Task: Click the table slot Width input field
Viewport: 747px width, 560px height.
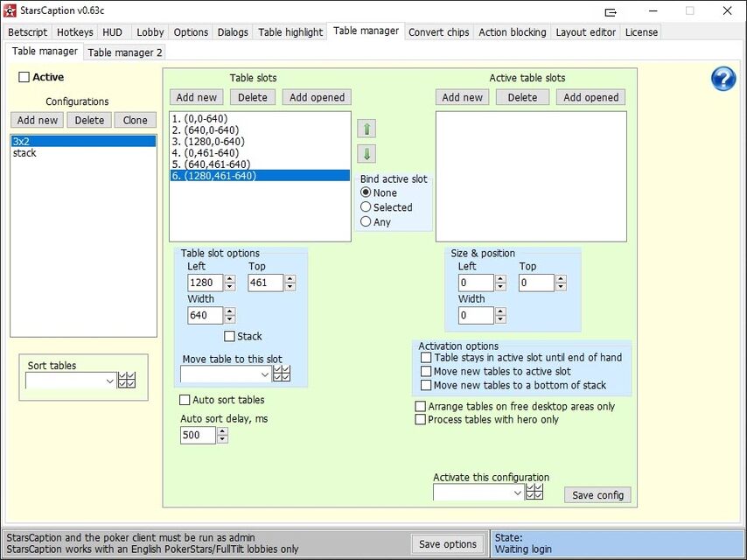Action: coord(206,315)
